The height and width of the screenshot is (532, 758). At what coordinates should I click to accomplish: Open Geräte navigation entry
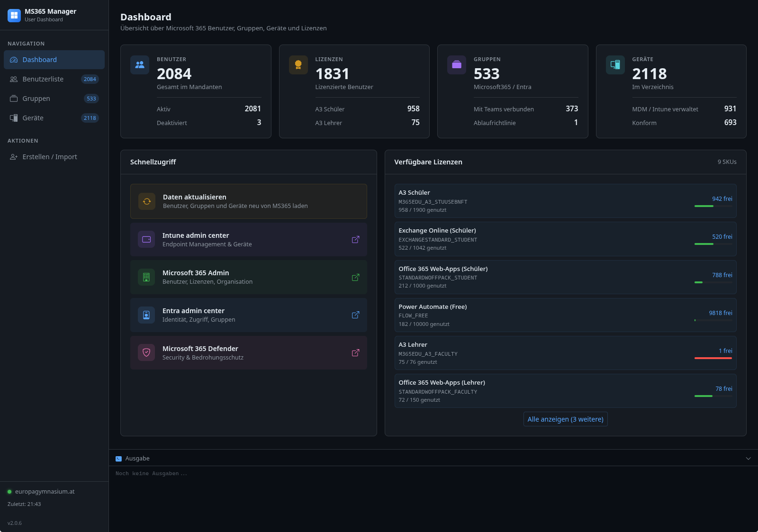[54, 118]
